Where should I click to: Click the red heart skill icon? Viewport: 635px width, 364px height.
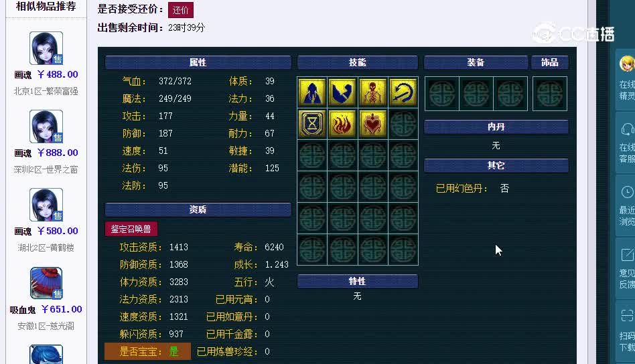[x=372, y=123]
